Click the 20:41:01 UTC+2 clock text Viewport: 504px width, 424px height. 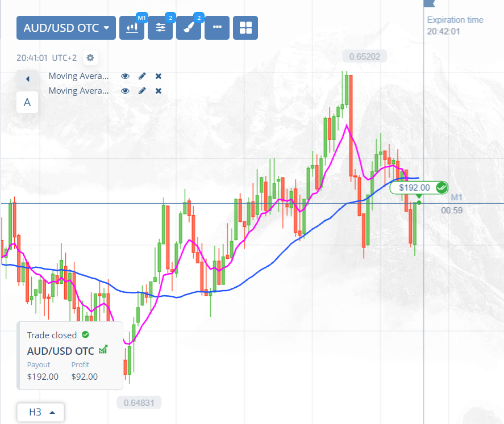click(47, 58)
